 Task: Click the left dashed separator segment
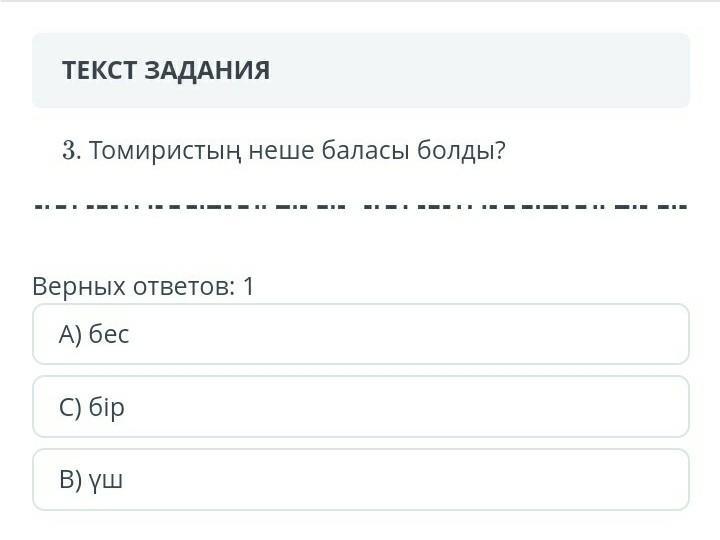click(x=190, y=207)
